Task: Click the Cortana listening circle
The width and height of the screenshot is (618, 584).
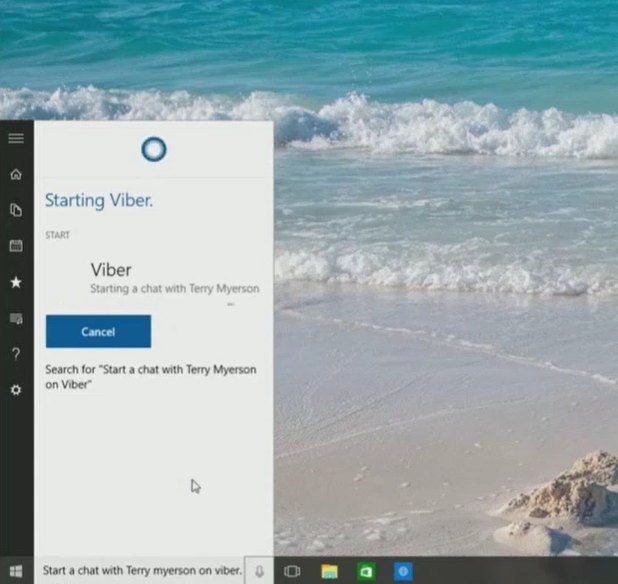Action: (154, 149)
